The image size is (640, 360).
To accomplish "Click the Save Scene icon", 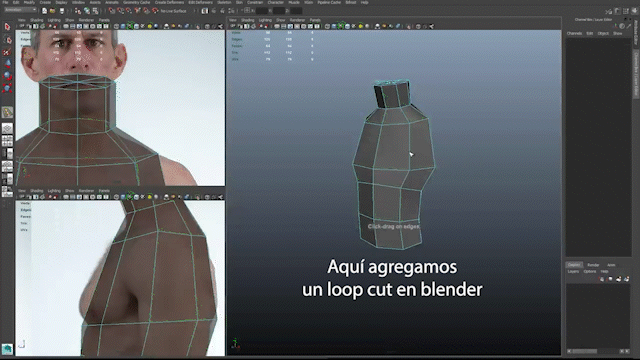I will click(x=62, y=11).
